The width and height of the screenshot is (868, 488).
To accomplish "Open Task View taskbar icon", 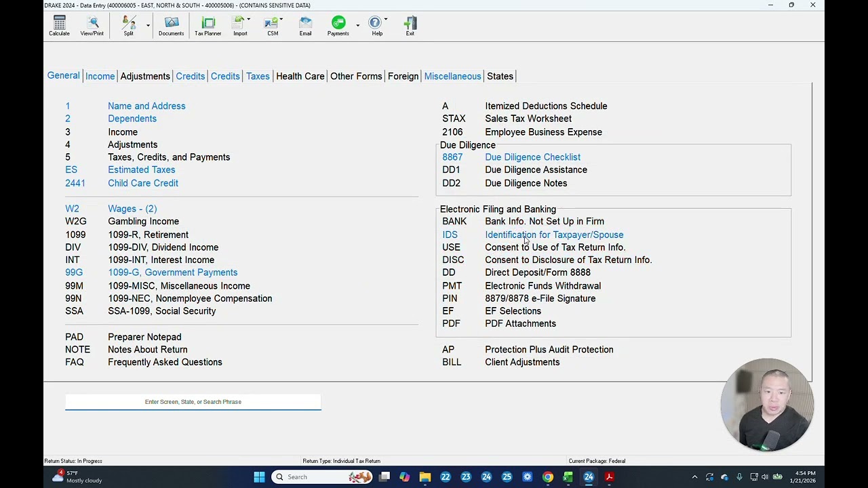I will pyautogui.click(x=384, y=477).
